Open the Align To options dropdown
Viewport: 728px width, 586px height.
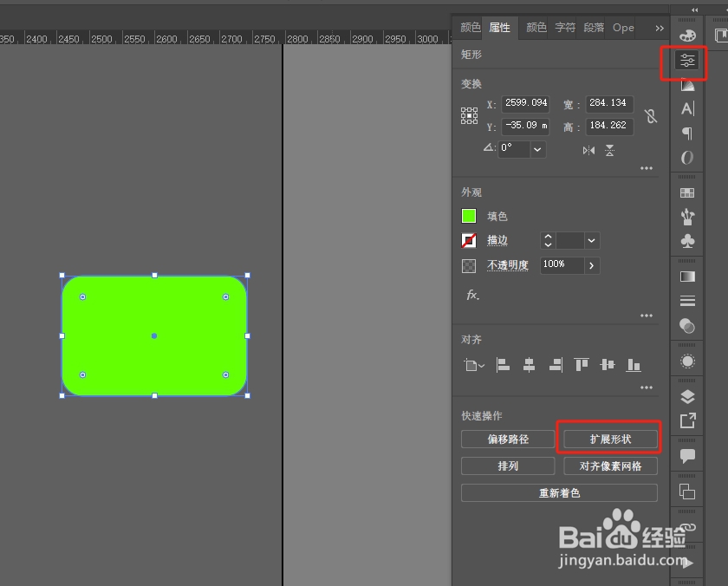pos(474,366)
